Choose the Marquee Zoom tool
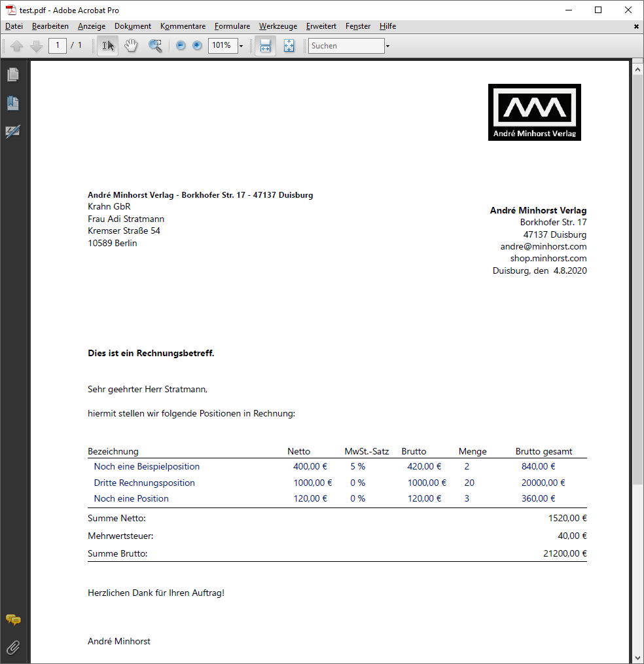Screen dimensions: 644x664 (155, 46)
